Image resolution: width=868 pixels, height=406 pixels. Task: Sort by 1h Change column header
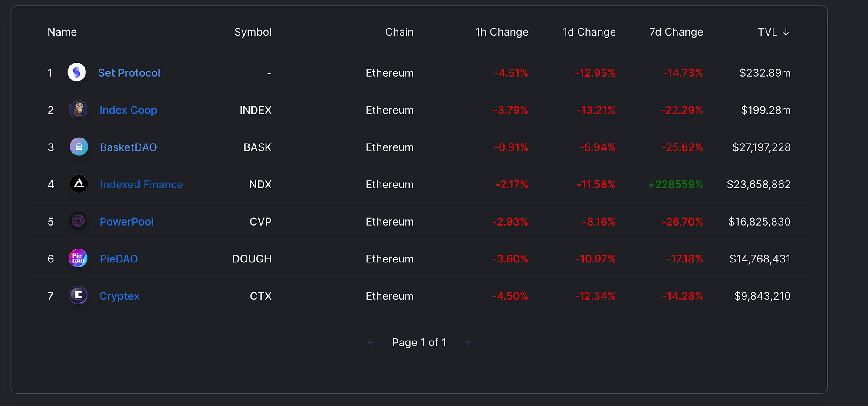[x=502, y=32]
